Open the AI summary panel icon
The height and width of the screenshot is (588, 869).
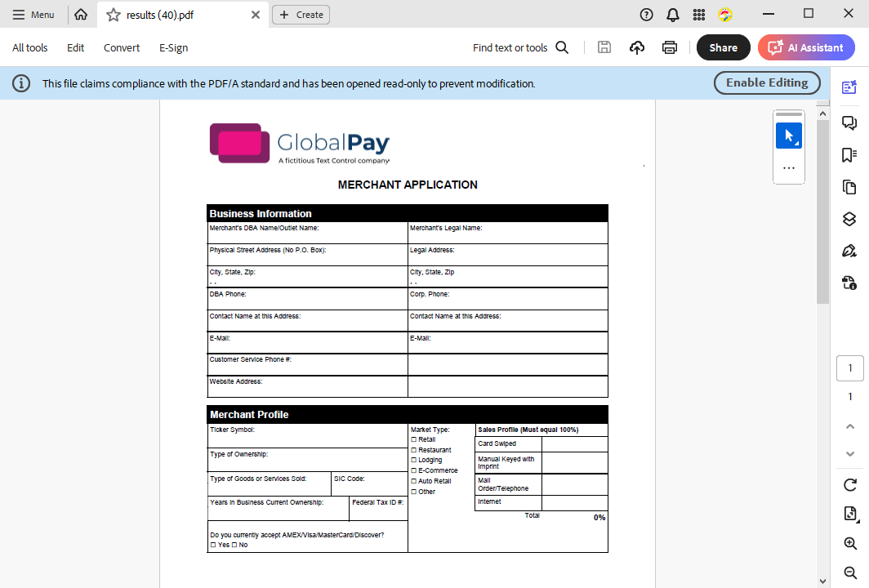click(849, 87)
